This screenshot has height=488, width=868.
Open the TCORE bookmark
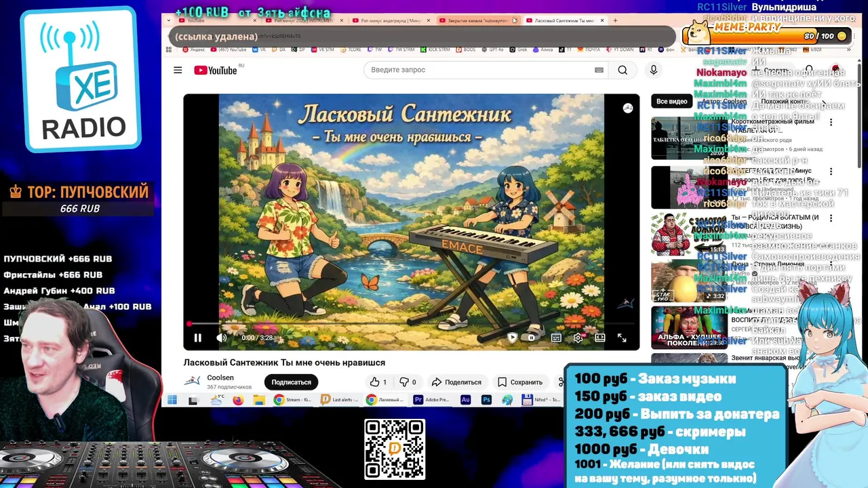click(351, 49)
